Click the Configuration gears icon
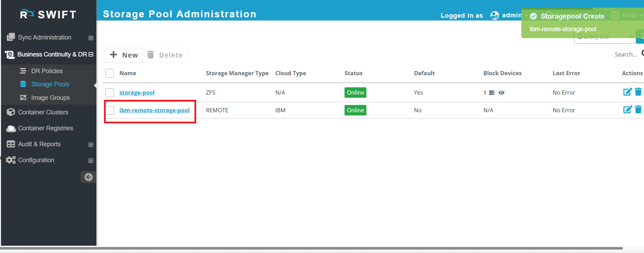The image size is (644, 253). pyautogui.click(x=11, y=160)
